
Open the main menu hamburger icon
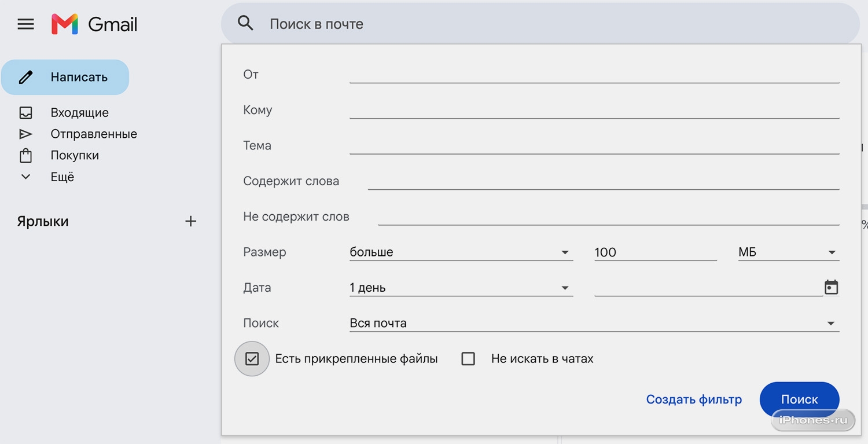[x=25, y=24]
